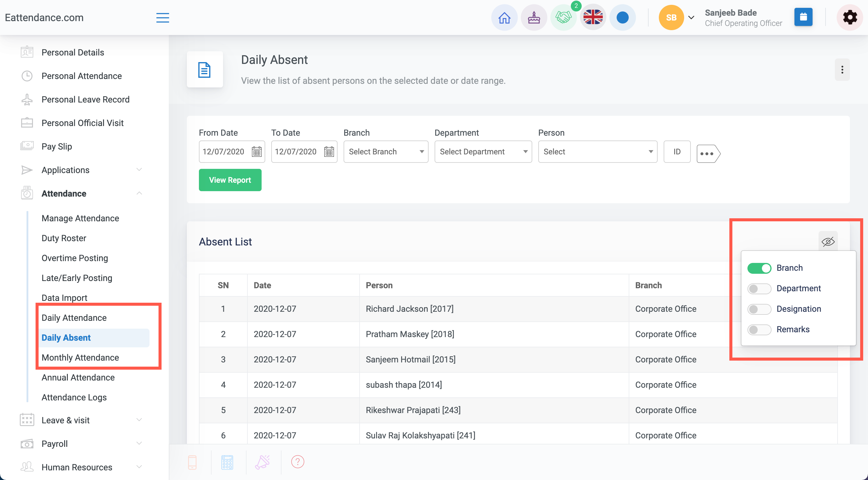Open the calculator icon in footer
Image resolution: width=868 pixels, height=480 pixels.
[227, 462]
